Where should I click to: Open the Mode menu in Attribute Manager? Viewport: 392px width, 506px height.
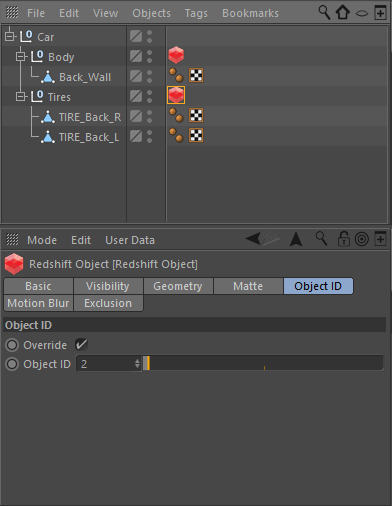coord(42,240)
